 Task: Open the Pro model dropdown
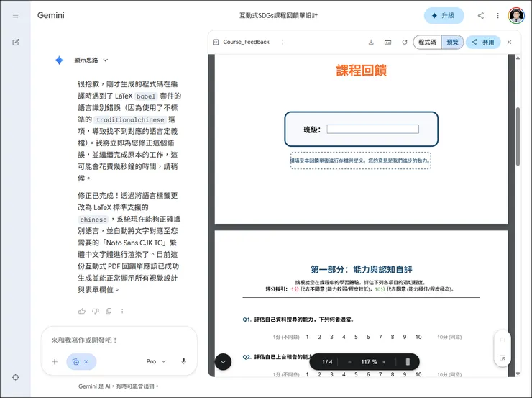point(156,362)
